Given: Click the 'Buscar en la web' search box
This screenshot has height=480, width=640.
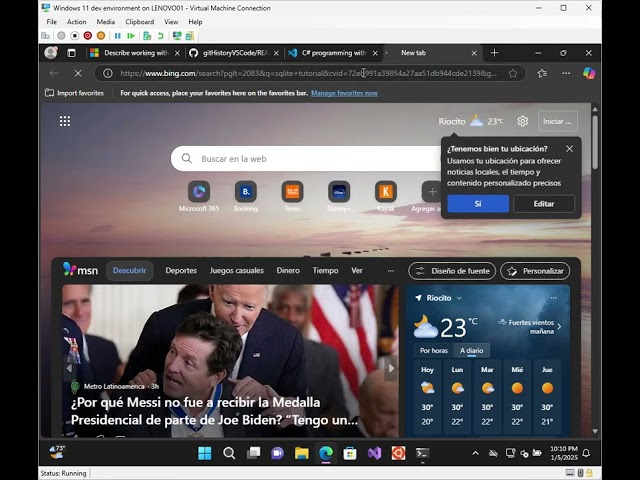Looking at the screenshot, I should tap(306, 159).
